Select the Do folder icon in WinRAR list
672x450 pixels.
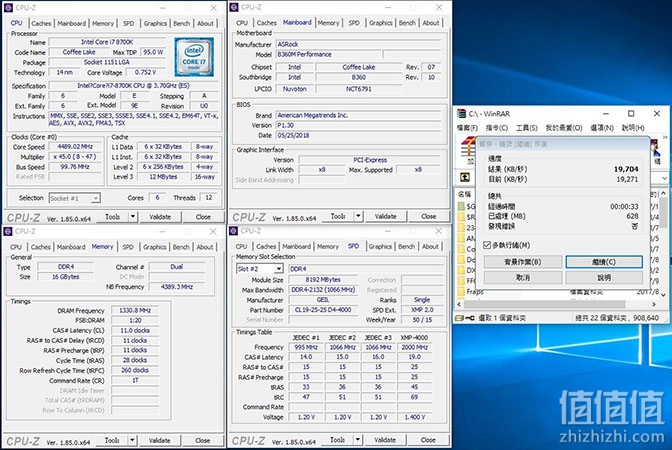pos(462,260)
